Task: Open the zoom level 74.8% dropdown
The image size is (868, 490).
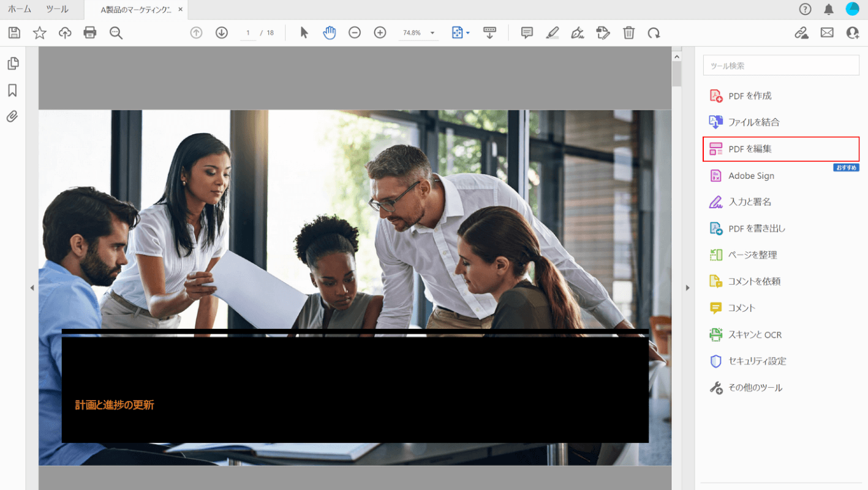Action: pyautogui.click(x=418, y=33)
